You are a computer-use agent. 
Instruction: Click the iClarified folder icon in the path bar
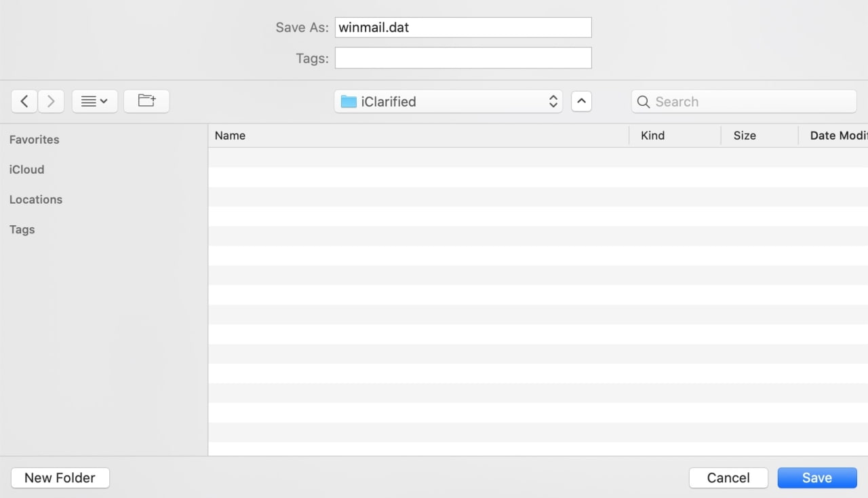pyautogui.click(x=349, y=101)
